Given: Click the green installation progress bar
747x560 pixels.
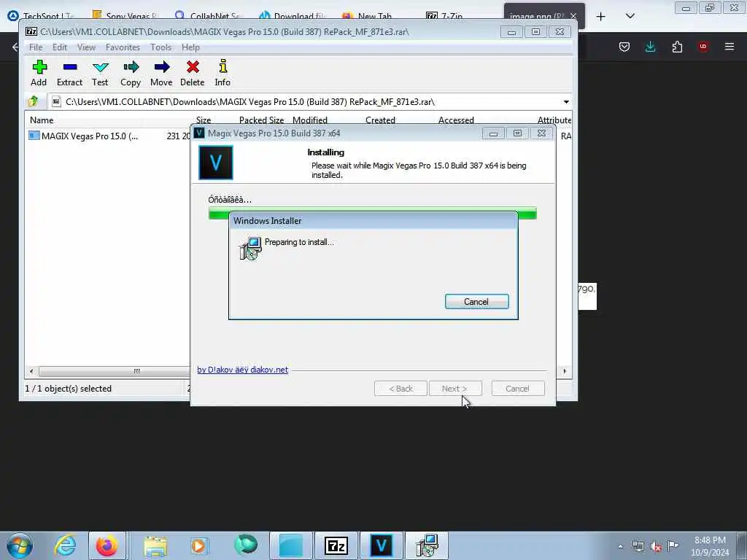Looking at the screenshot, I should coord(373,213).
